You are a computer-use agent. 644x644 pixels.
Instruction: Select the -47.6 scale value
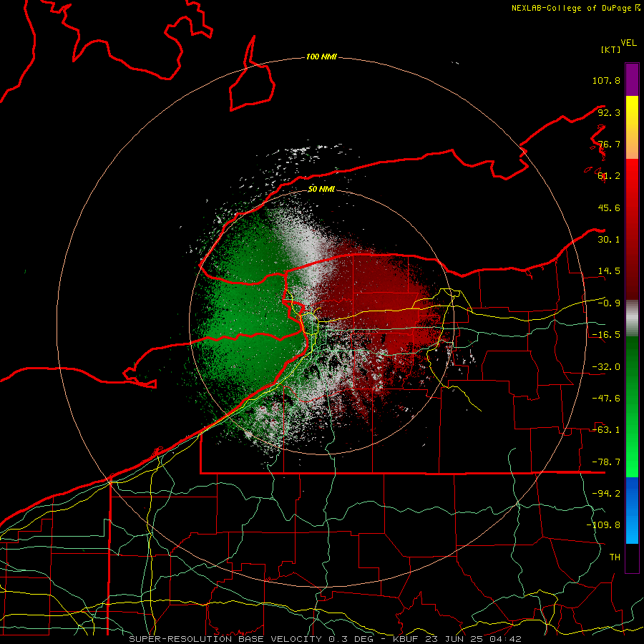coord(606,399)
